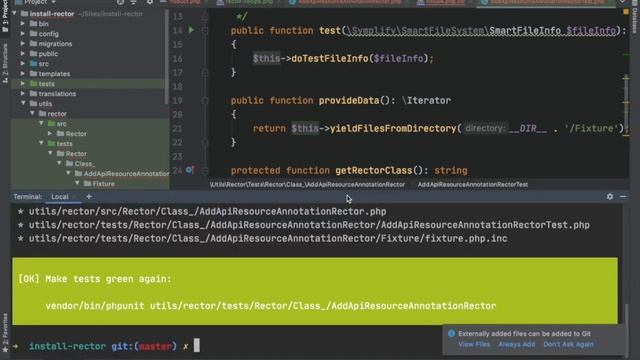Open terminal settings gear icon
Viewport: 640px width, 360px height.
[x=610, y=197]
